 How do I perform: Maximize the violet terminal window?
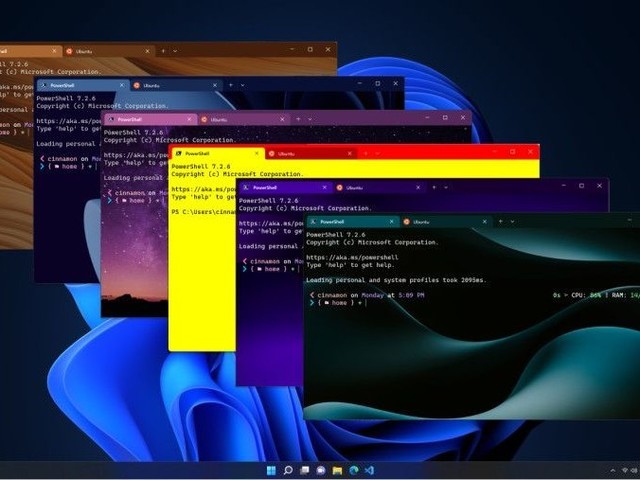[581, 186]
